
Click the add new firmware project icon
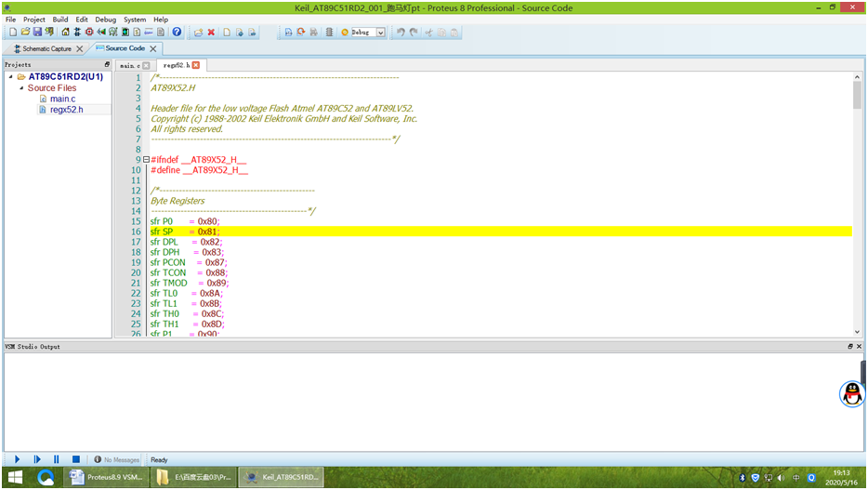(x=198, y=33)
